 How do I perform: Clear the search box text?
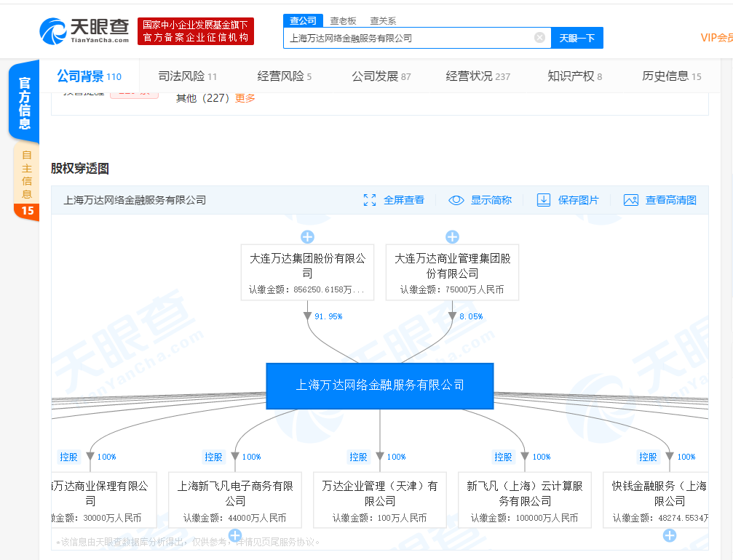(x=539, y=38)
